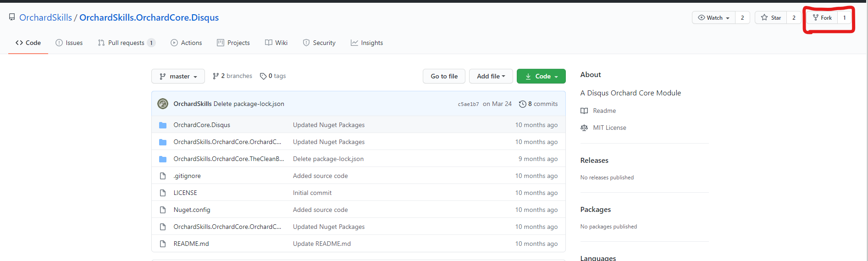Open the OrchardSkills owner link
The width and height of the screenshot is (868, 261).
tap(45, 17)
